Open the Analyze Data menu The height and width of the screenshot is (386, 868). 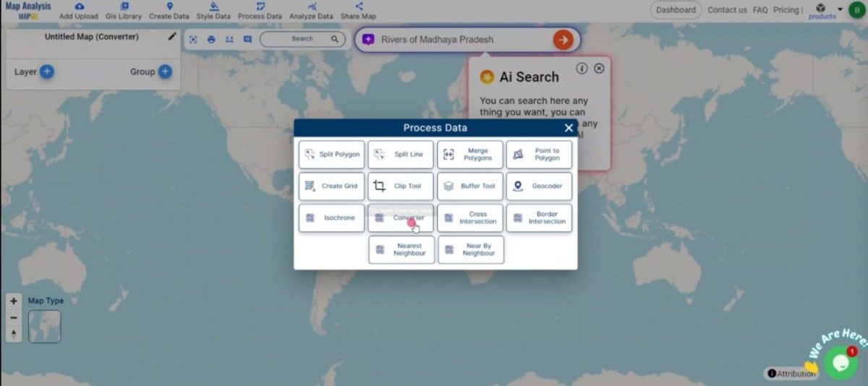coord(311,11)
